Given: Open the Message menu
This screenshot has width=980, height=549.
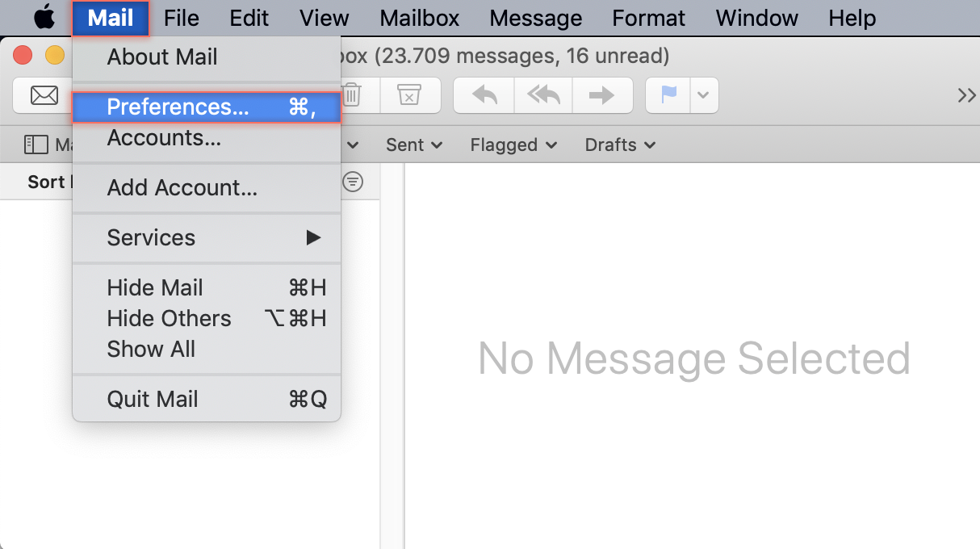Looking at the screenshot, I should pos(536,18).
